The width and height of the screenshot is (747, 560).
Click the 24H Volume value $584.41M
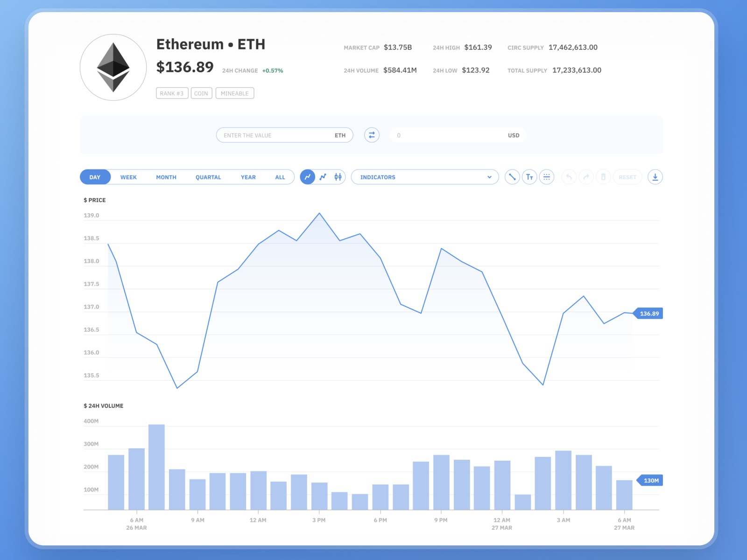point(400,70)
